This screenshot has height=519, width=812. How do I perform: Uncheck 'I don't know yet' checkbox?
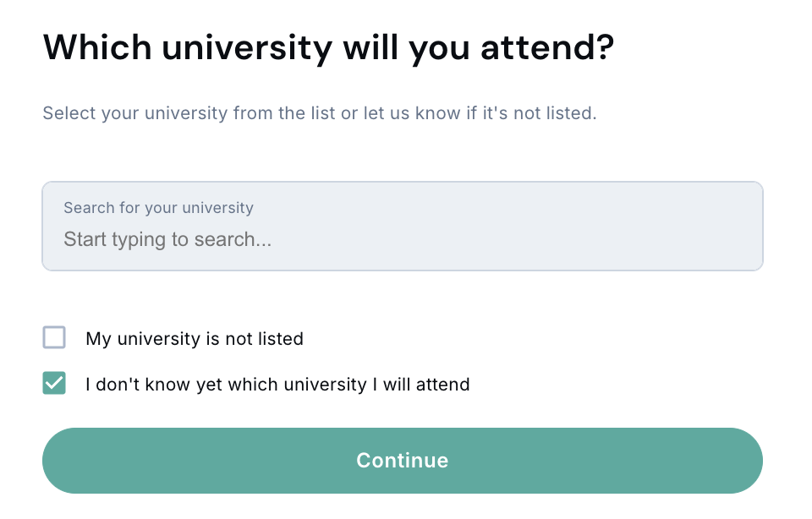[54, 384]
